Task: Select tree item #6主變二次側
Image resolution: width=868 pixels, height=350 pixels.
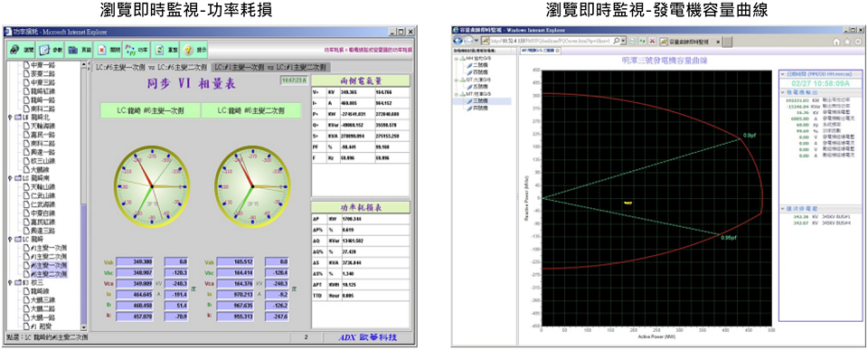Action: [48, 274]
